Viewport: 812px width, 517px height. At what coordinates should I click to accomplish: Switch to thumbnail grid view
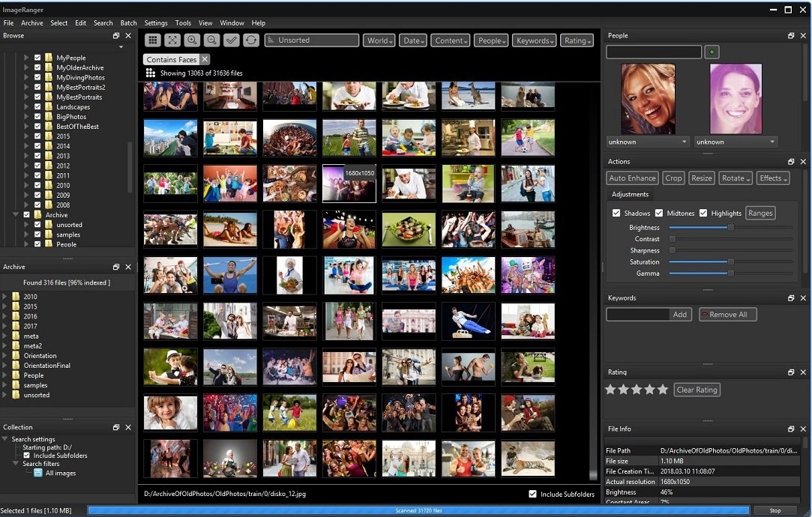pos(153,40)
